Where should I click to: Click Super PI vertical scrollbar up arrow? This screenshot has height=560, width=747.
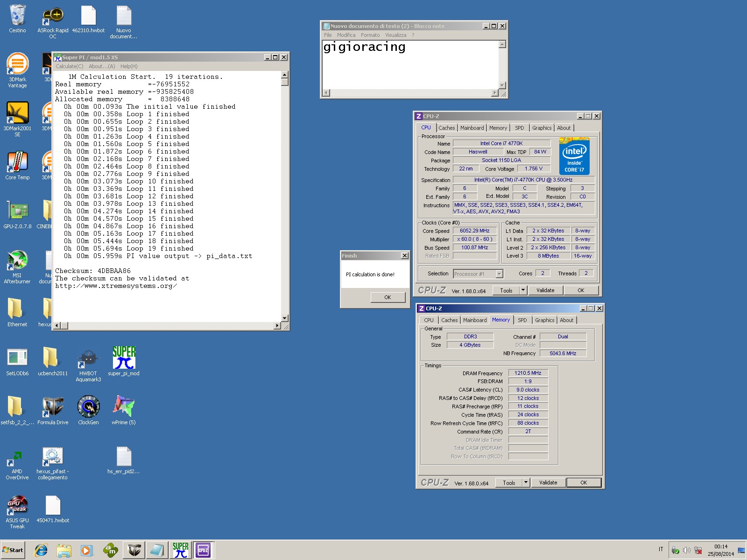[284, 75]
